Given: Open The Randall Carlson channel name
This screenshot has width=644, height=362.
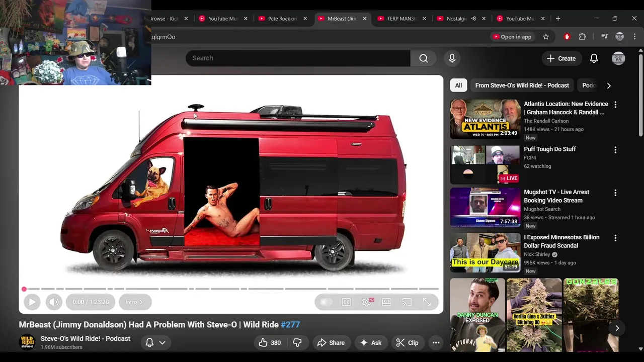Looking at the screenshot, I should tap(546, 121).
